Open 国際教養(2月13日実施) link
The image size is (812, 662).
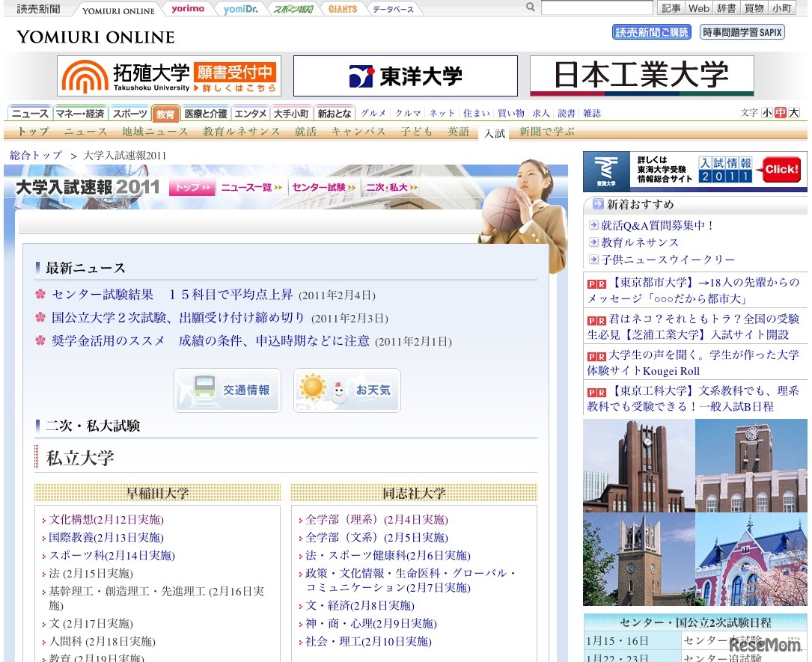pyautogui.click(x=106, y=538)
